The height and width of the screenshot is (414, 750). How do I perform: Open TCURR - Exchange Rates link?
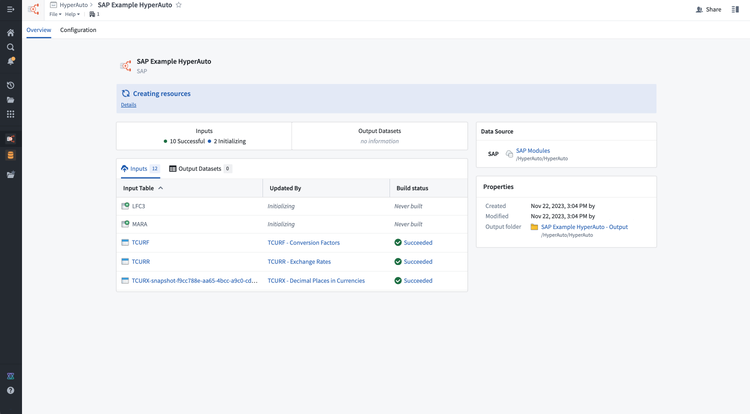point(299,261)
